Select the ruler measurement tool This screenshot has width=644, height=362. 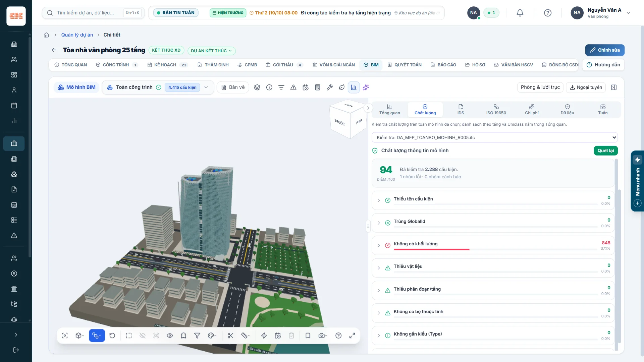pyautogui.click(x=245, y=336)
